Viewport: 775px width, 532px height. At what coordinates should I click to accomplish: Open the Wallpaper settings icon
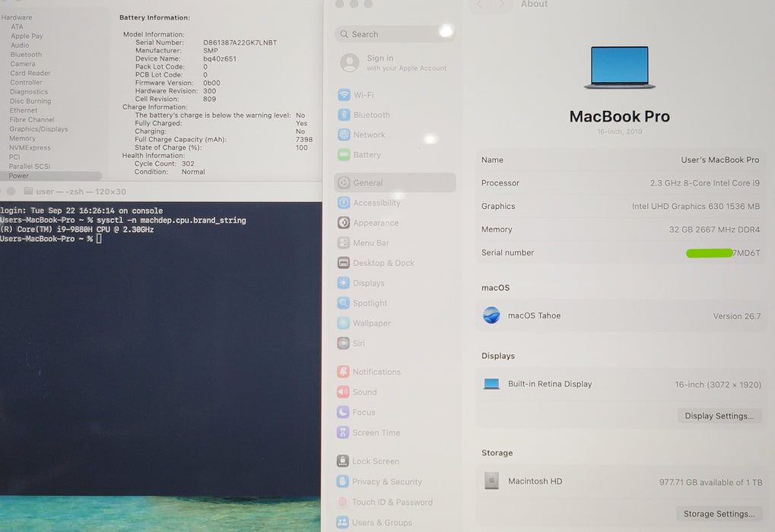tap(344, 323)
